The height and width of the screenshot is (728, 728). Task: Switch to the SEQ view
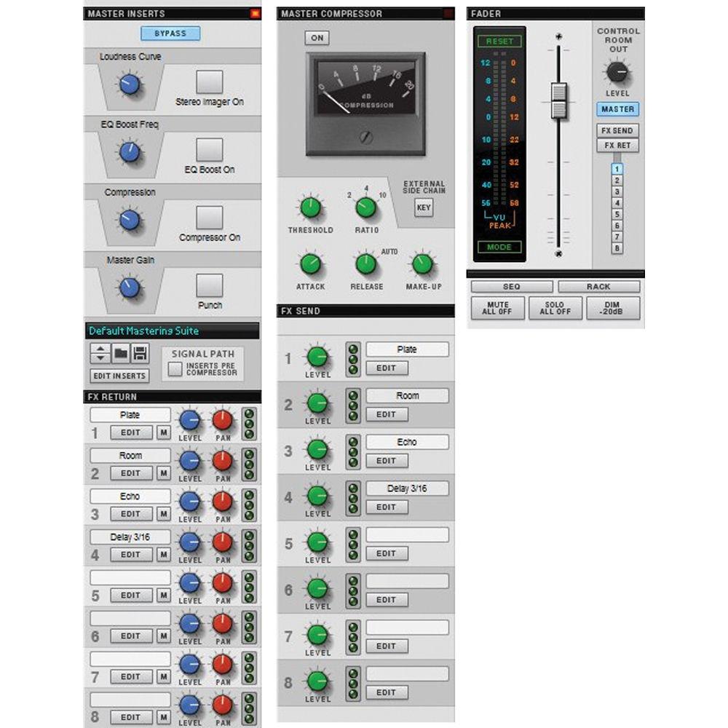[x=511, y=287]
